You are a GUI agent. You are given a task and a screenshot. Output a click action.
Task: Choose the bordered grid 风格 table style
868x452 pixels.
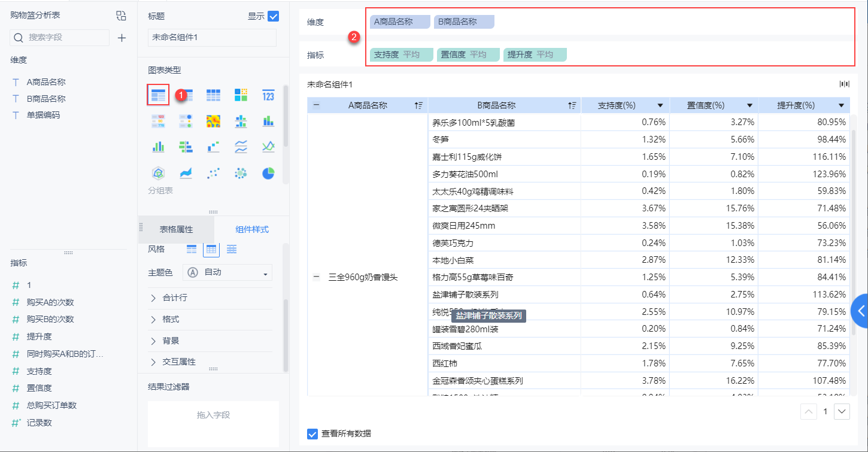pyautogui.click(x=212, y=249)
